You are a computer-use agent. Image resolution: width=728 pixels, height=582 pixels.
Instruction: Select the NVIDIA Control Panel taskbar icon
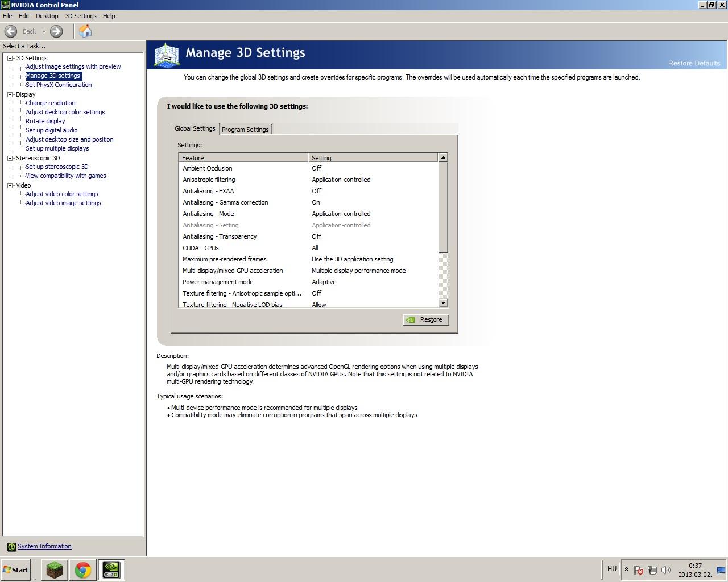pyautogui.click(x=111, y=569)
